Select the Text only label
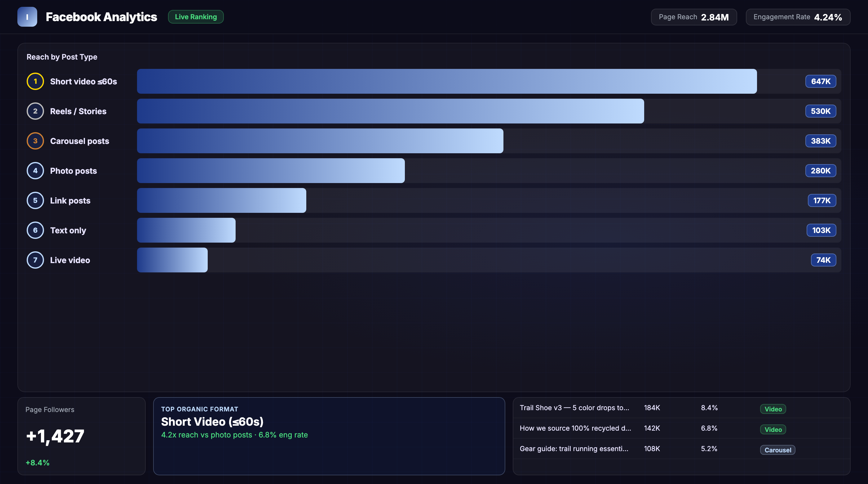This screenshot has height=484, width=868. 68,230
